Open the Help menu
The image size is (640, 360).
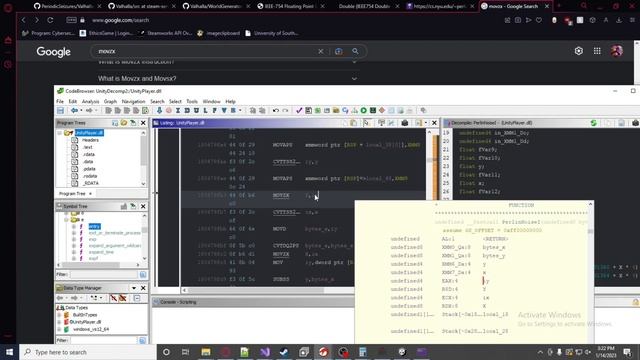click(231, 101)
